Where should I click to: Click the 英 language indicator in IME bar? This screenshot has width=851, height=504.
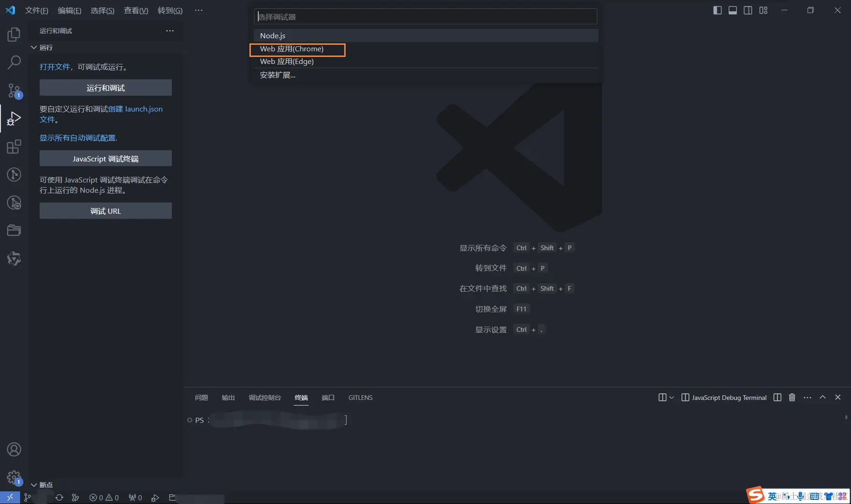(x=773, y=496)
